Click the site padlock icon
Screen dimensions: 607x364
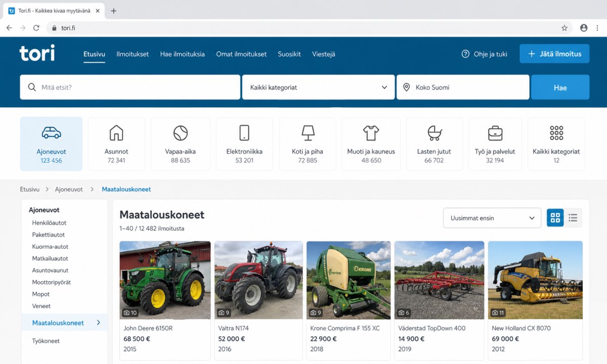point(54,28)
